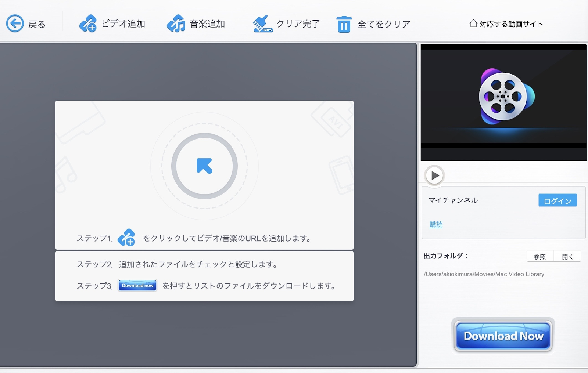588x373 pixels.
Task: Add music via 音楽追加 icon
Action: (x=176, y=23)
